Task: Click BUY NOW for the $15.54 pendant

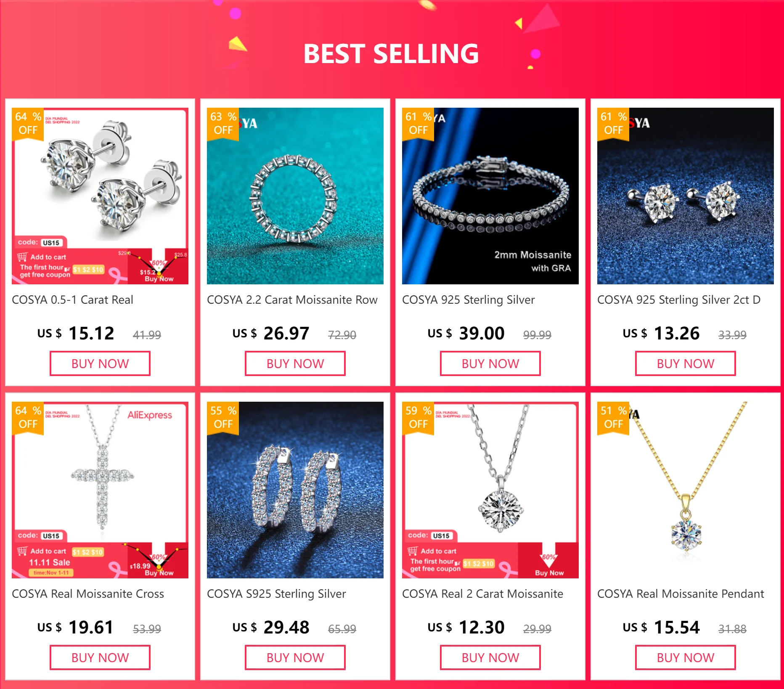Action: point(686,657)
